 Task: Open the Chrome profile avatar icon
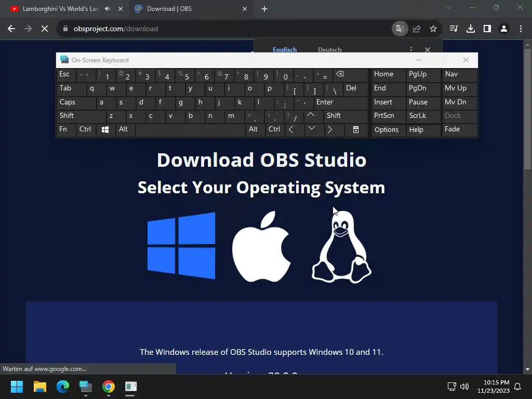(x=504, y=29)
